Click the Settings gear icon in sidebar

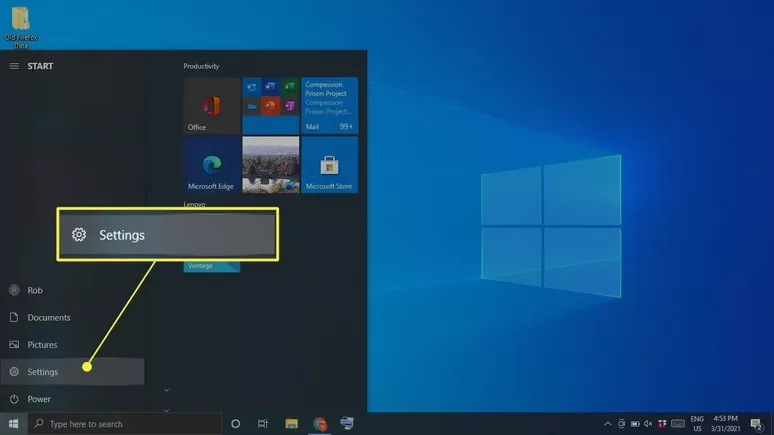[x=14, y=372]
